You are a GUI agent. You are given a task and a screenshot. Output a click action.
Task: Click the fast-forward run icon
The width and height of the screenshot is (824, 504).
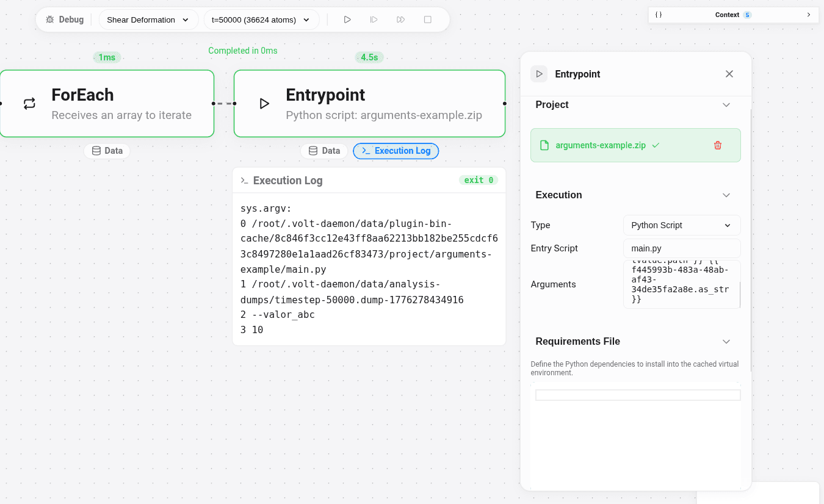(401, 20)
